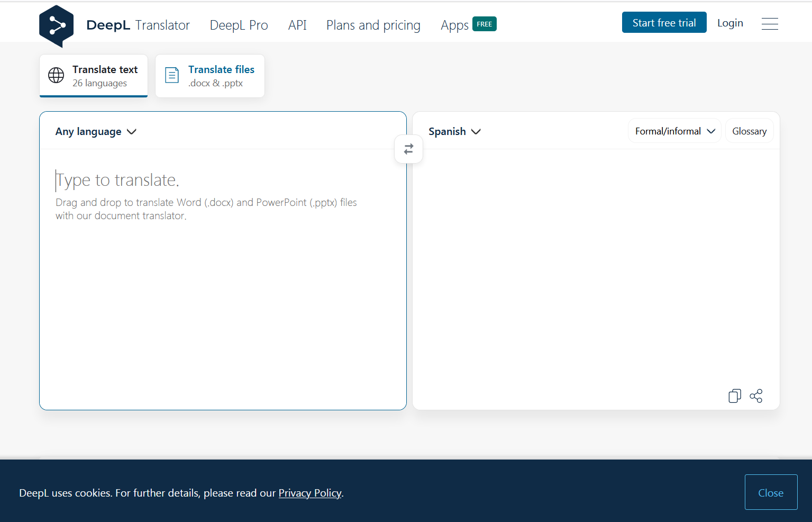Click the FREE badge next to Apps
Viewport: 812px width, 522px height.
coord(484,24)
